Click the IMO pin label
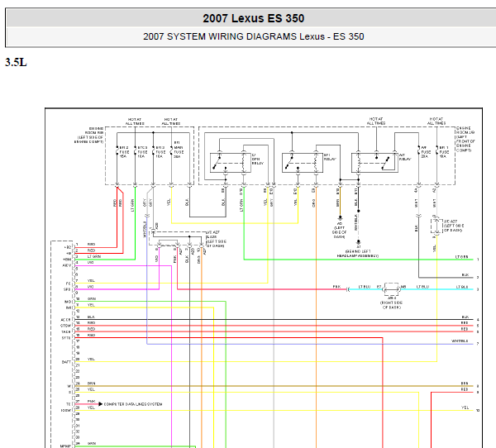496x448 pixels. 68,302
